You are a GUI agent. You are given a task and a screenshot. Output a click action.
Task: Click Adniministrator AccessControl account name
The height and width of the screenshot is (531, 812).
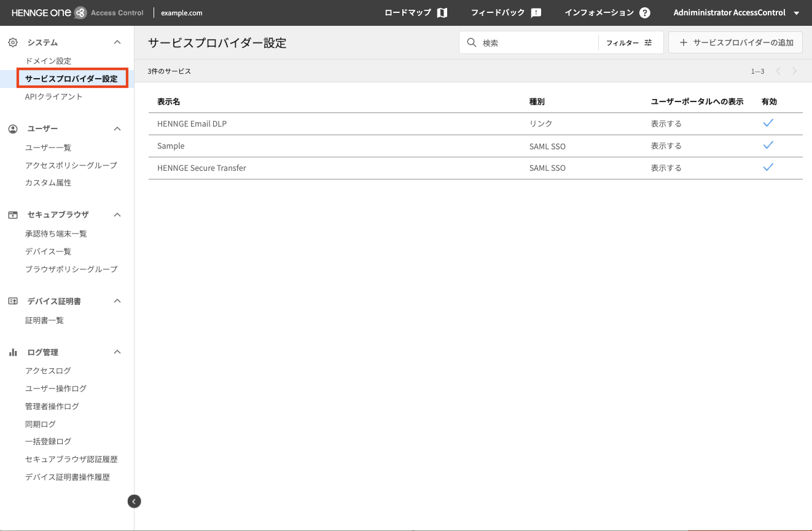(x=729, y=13)
